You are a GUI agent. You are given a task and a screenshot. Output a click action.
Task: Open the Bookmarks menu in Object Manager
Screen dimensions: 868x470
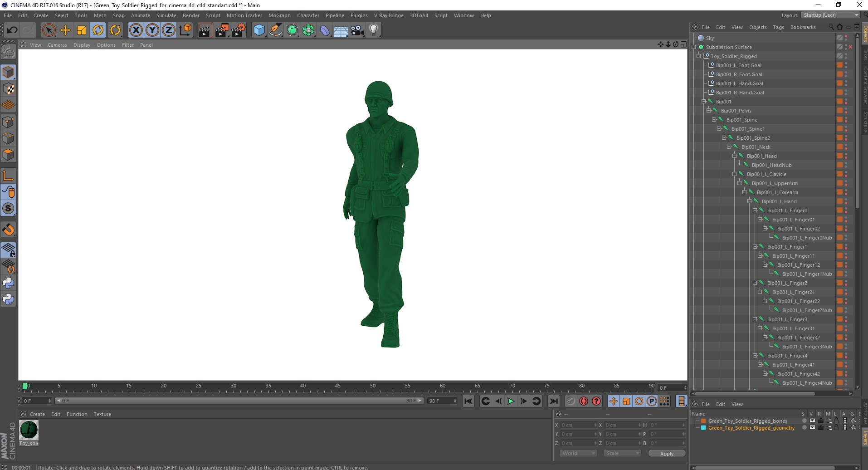coord(803,27)
